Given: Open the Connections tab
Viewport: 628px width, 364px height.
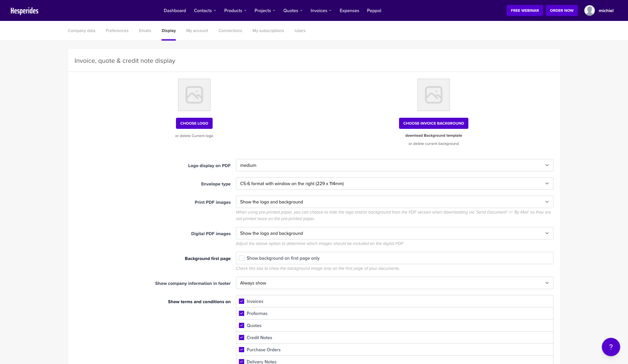Looking at the screenshot, I should pos(230,31).
